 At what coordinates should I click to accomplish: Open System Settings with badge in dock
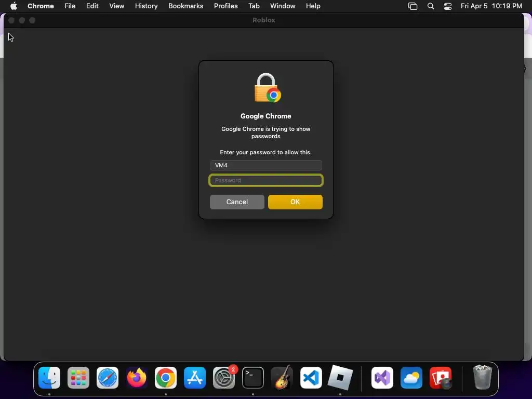[x=224, y=378]
